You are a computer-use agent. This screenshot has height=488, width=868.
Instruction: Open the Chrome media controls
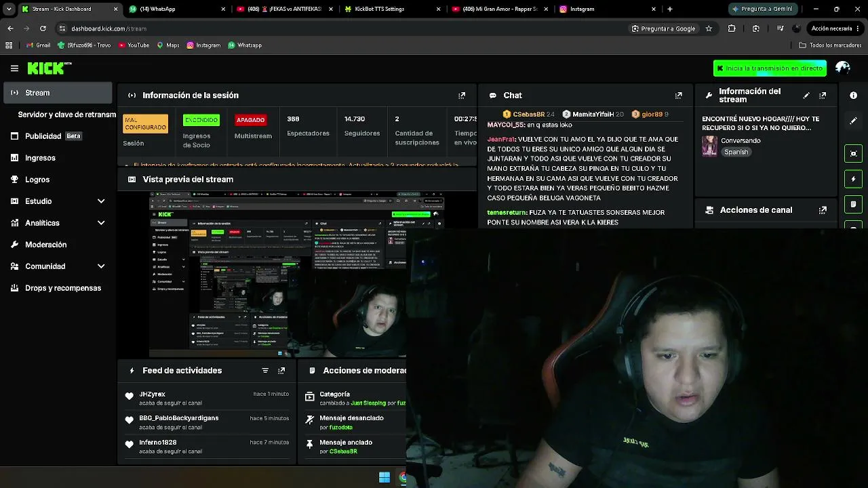tap(780, 28)
